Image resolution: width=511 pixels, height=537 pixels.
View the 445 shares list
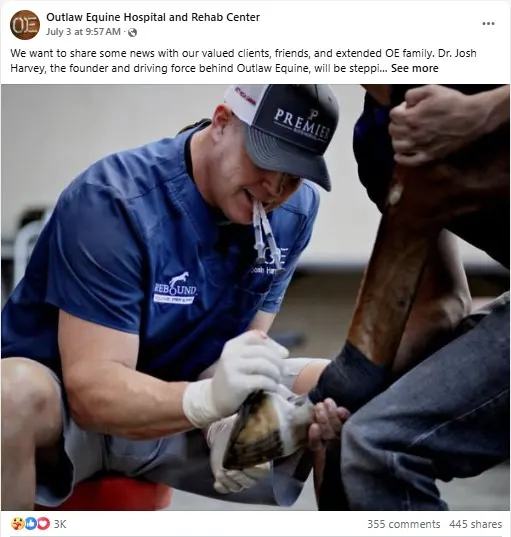pos(475,524)
